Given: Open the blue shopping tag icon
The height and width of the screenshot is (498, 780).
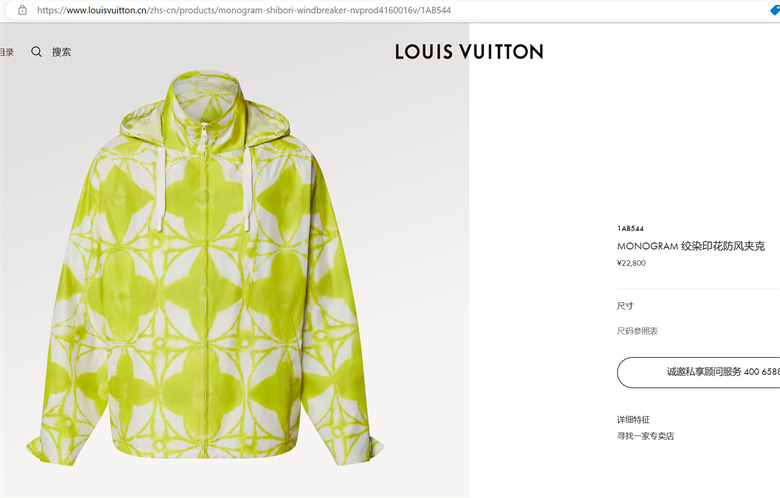Looking at the screenshot, I should tap(775, 10).
